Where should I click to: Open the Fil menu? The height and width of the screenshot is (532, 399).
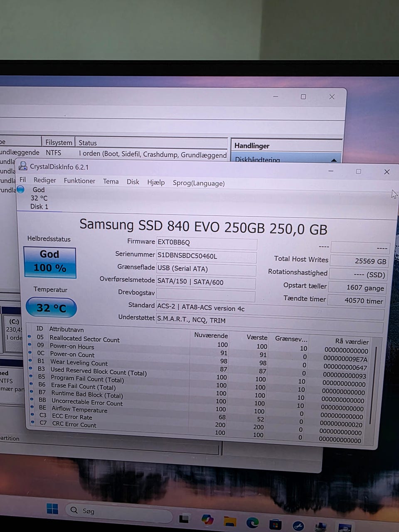23,180
